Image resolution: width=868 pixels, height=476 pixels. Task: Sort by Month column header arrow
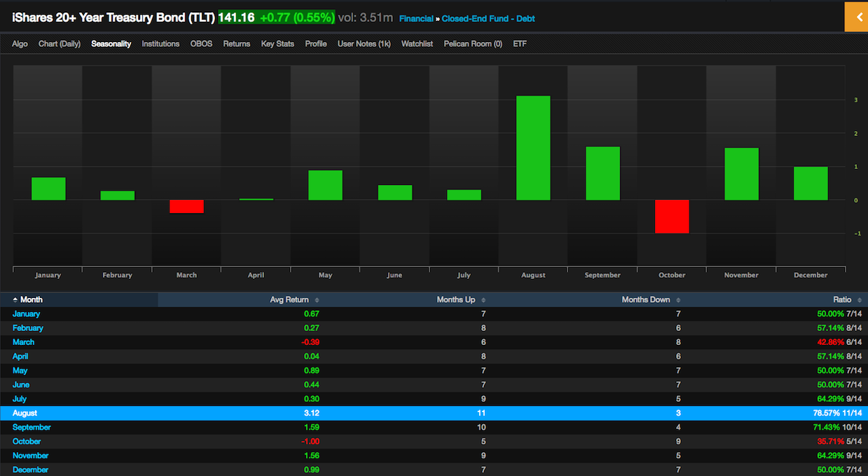click(x=15, y=300)
